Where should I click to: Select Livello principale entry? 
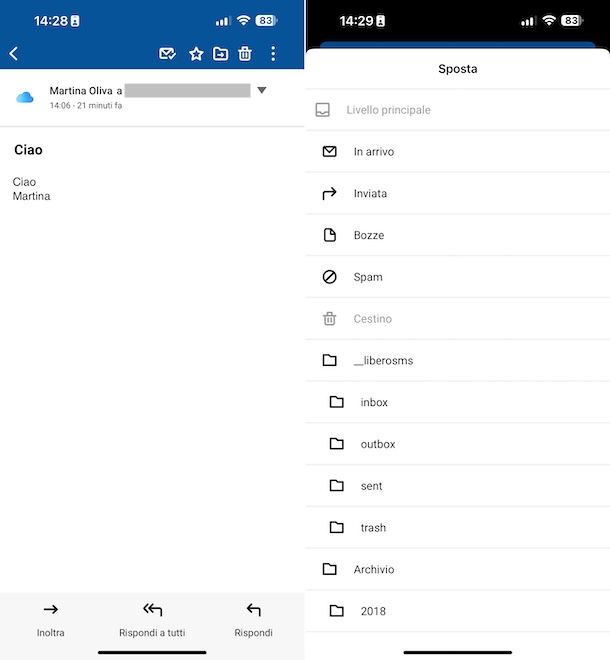point(458,110)
